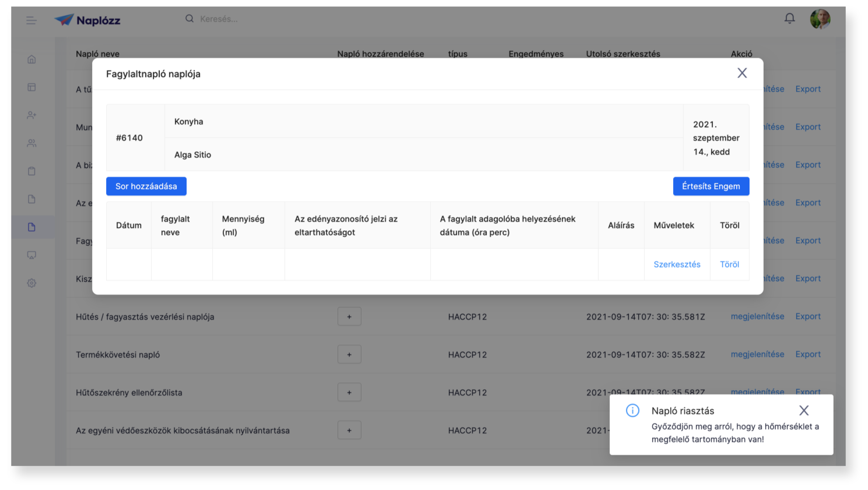This screenshot has width=868, height=490.
Task: Click Export for Hűtés / fagyasztás napló
Action: click(x=808, y=317)
